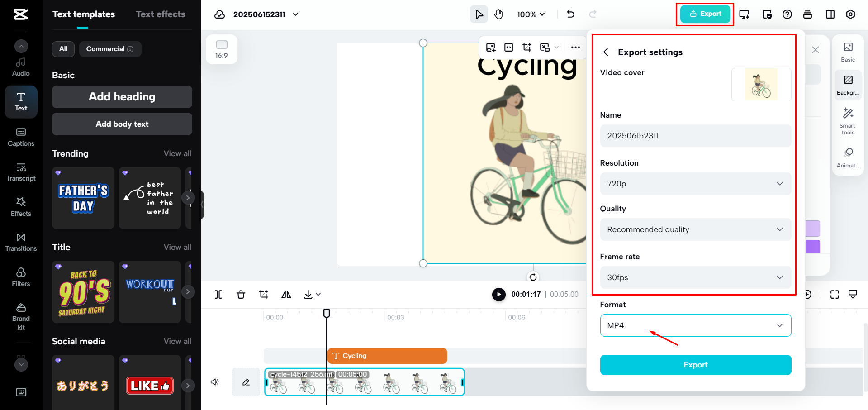Viewport: 868px width, 410px height.
Task: Open Smart tools in the right panel
Action: [x=848, y=120]
